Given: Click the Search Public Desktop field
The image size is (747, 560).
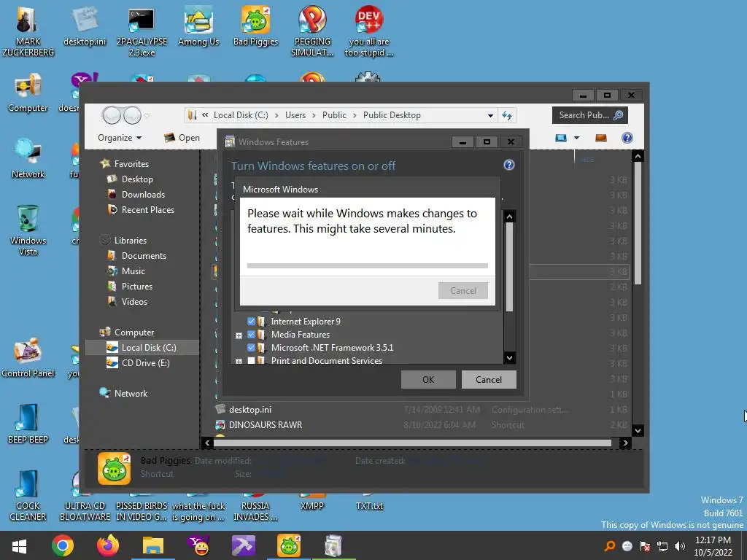Looking at the screenshot, I should coord(589,115).
